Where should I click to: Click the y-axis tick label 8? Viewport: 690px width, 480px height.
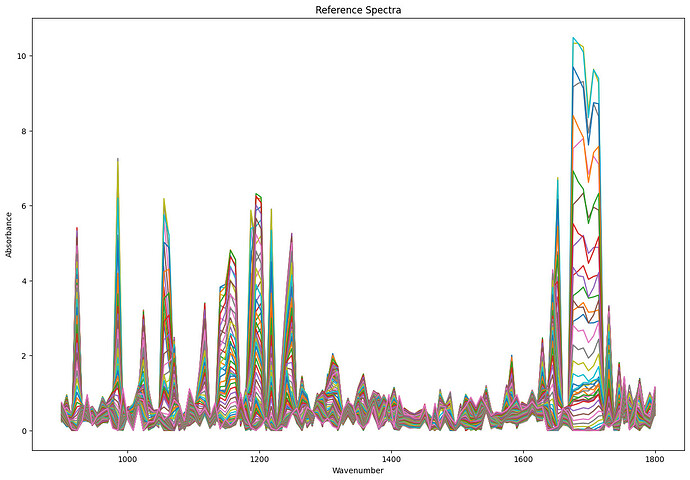[x=25, y=131]
